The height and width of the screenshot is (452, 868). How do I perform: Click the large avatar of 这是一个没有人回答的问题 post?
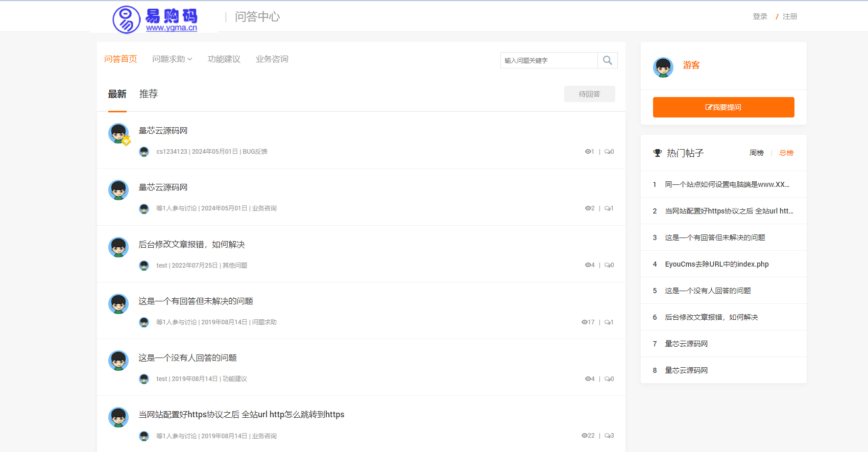click(x=118, y=361)
